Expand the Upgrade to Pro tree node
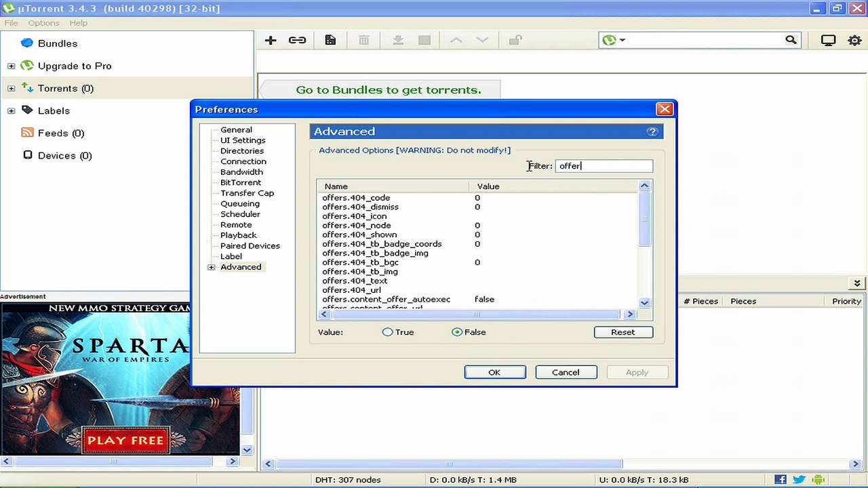Image resolution: width=868 pixels, height=488 pixels. (x=12, y=66)
